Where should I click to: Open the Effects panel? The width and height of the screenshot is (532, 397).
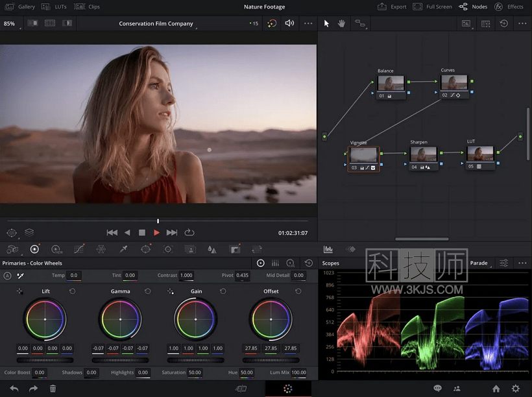coord(509,6)
